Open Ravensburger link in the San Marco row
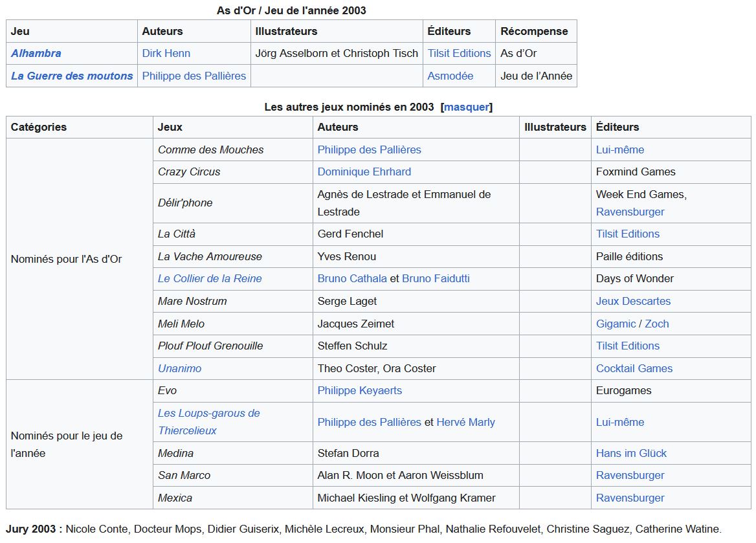This screenshot has width=756, height=543. point(630,476)
